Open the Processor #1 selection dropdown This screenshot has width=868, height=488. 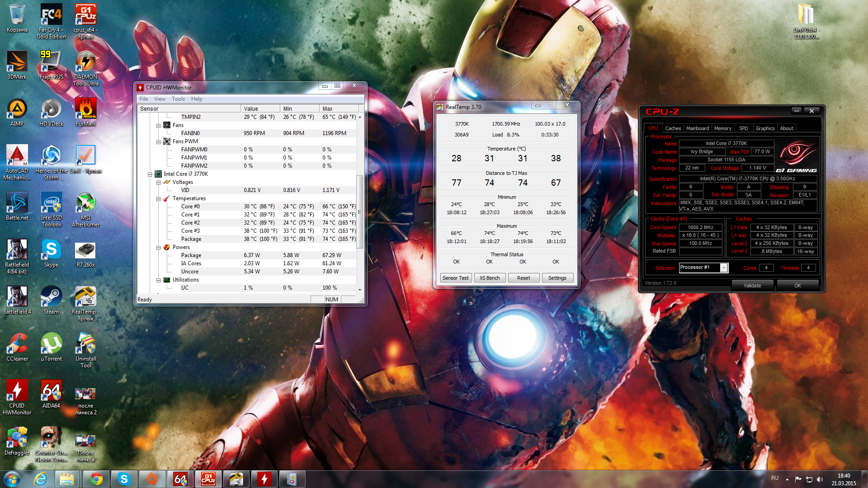pyautogui.click(x=724, y=268)
